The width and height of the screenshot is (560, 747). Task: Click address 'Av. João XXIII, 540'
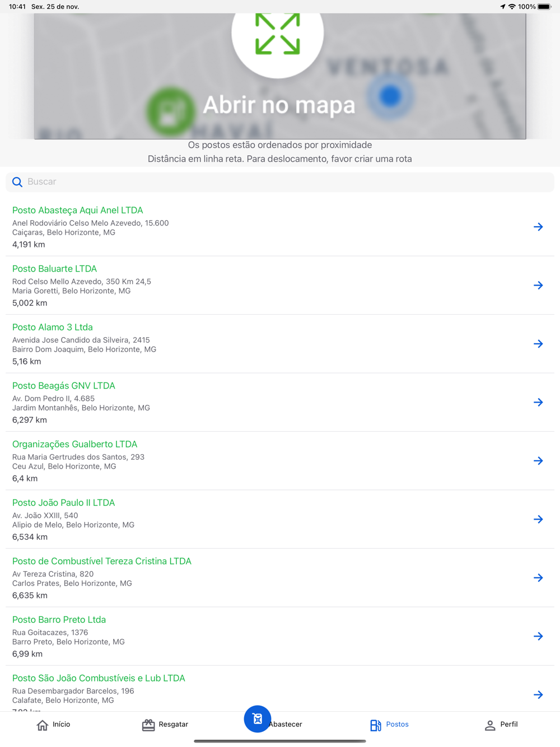tap(45, 516)
